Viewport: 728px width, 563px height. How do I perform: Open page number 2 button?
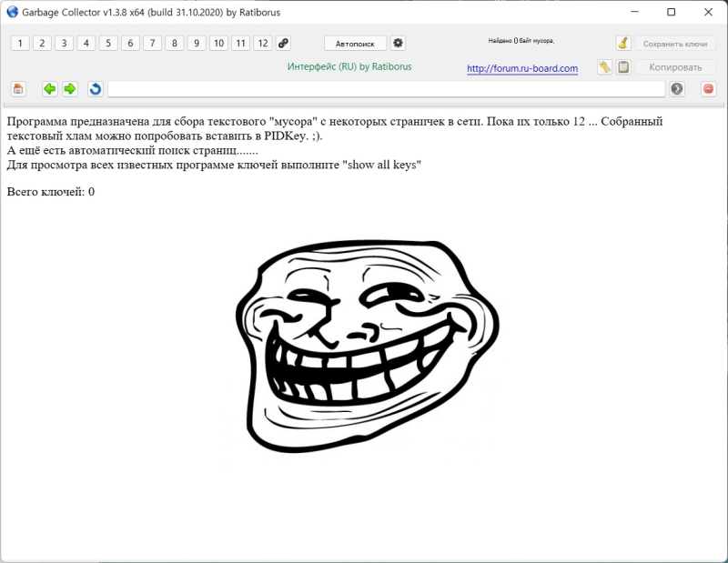42,43
